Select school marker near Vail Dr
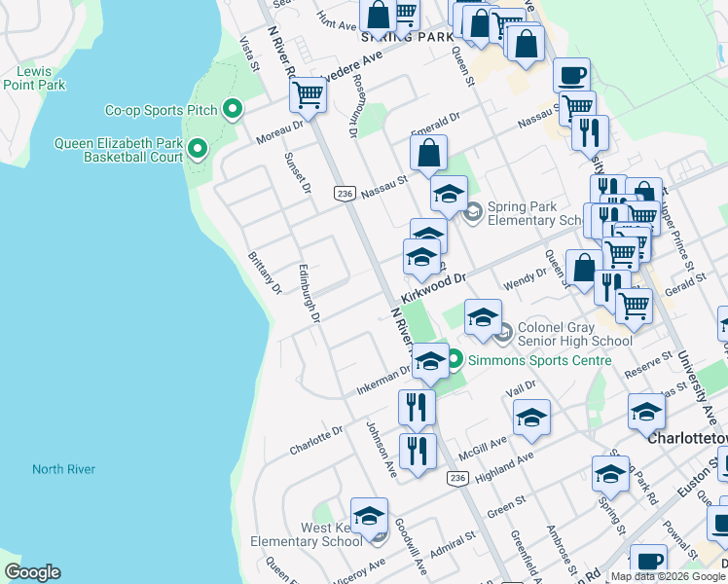Viewport: 728px width, 584px height. (x=531, y=419)
